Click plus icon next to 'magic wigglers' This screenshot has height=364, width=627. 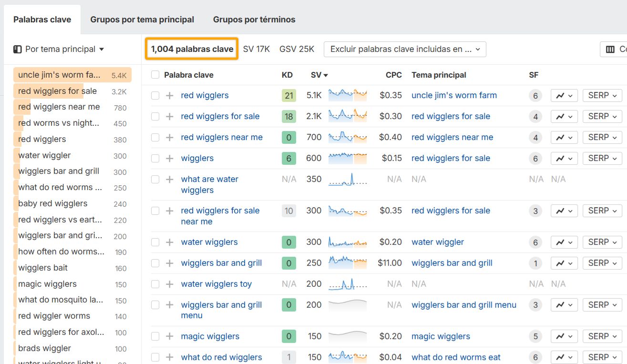pos(169,337)
